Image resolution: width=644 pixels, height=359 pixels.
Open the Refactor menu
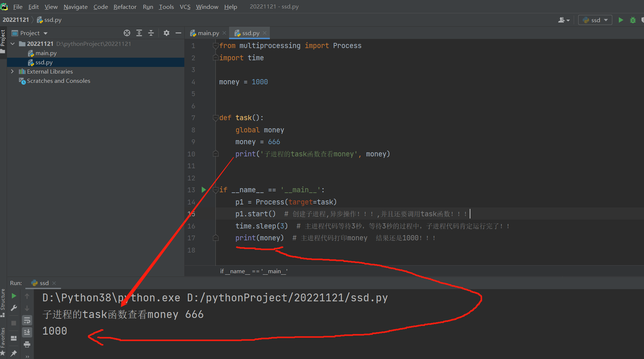(125, 7)
